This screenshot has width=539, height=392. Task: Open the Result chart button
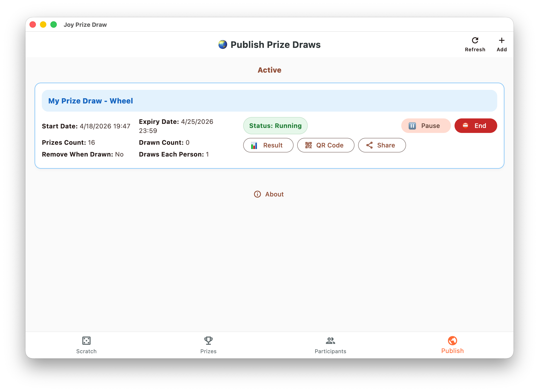[268, 145]
